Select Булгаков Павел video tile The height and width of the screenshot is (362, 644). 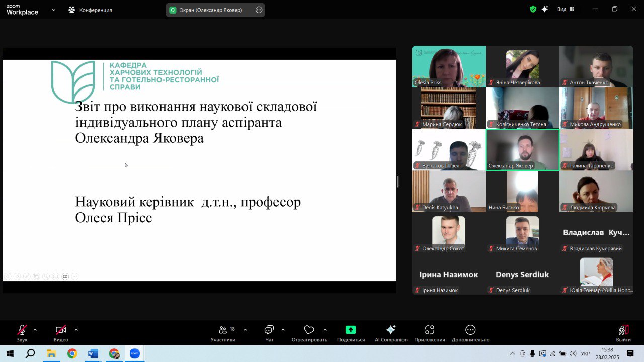point(449,150)
